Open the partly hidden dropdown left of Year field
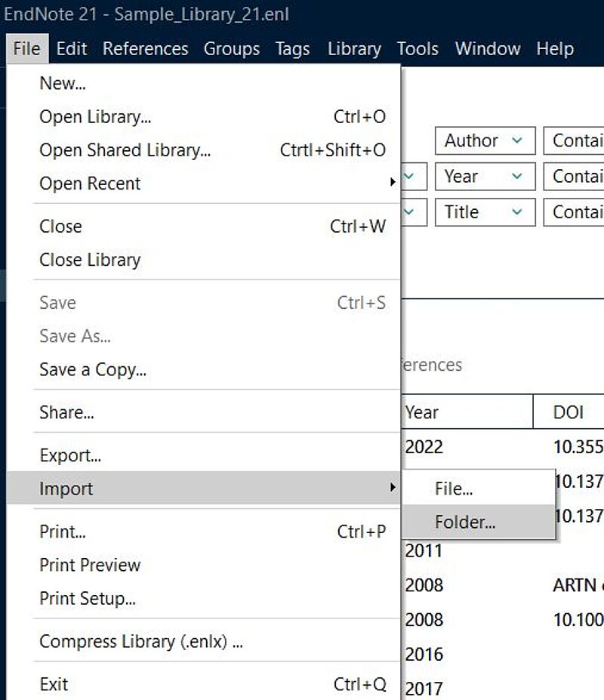Screen dimensions: 604x700 (414, 177)
